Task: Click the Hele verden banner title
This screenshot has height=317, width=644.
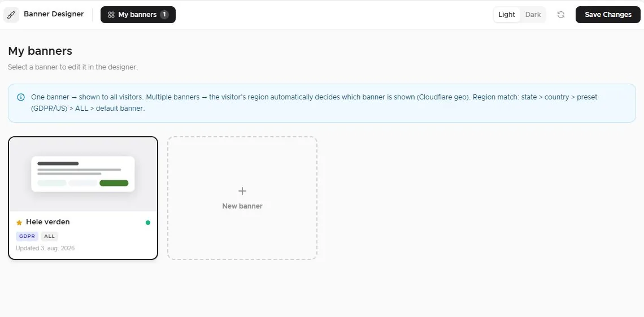Action: click(47, 222)
